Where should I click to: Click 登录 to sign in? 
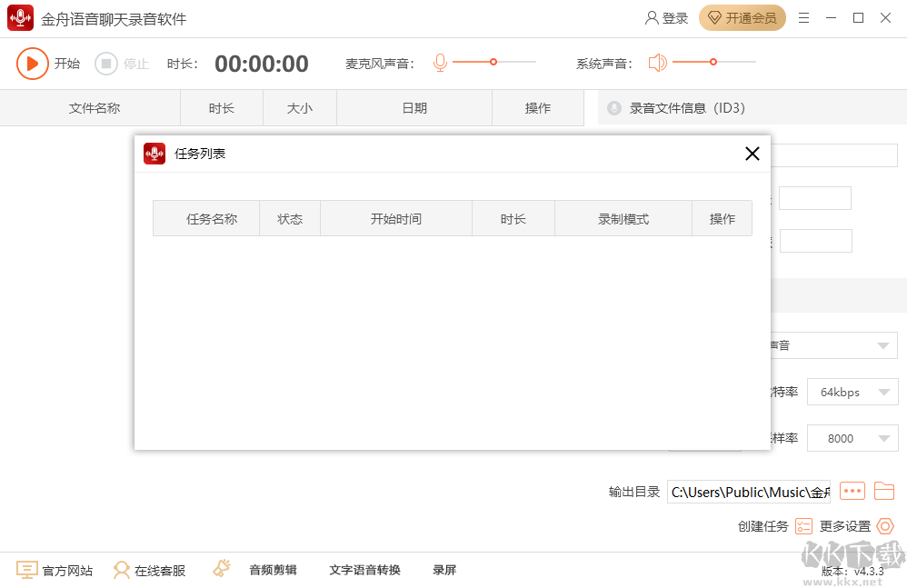point(666,17)
